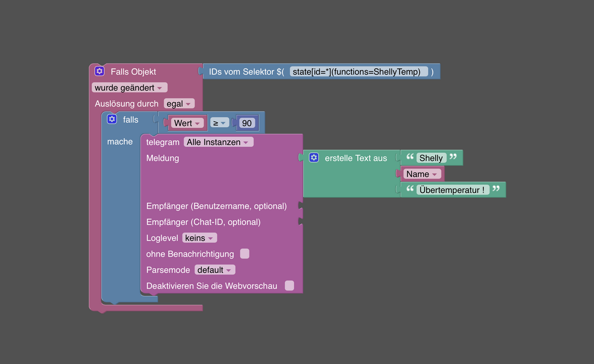Change the ≥ comparison operator dropdown

[219, 123]
